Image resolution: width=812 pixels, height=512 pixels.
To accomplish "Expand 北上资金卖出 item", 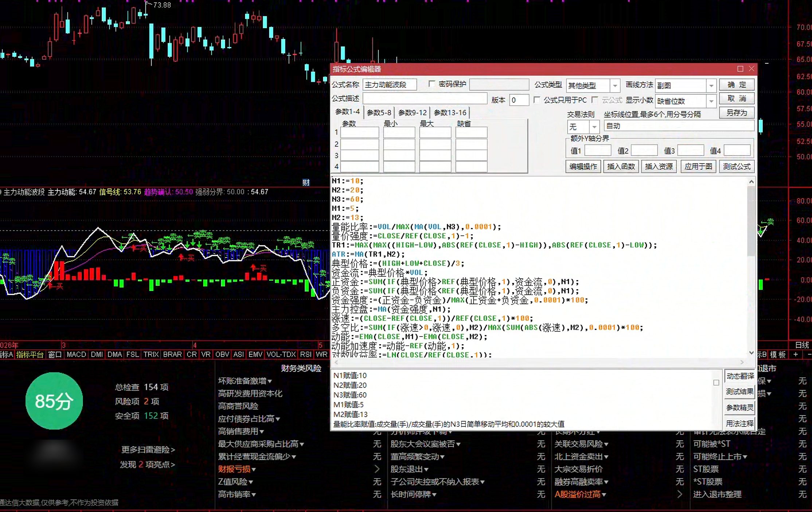I will [x=606, y=457].
